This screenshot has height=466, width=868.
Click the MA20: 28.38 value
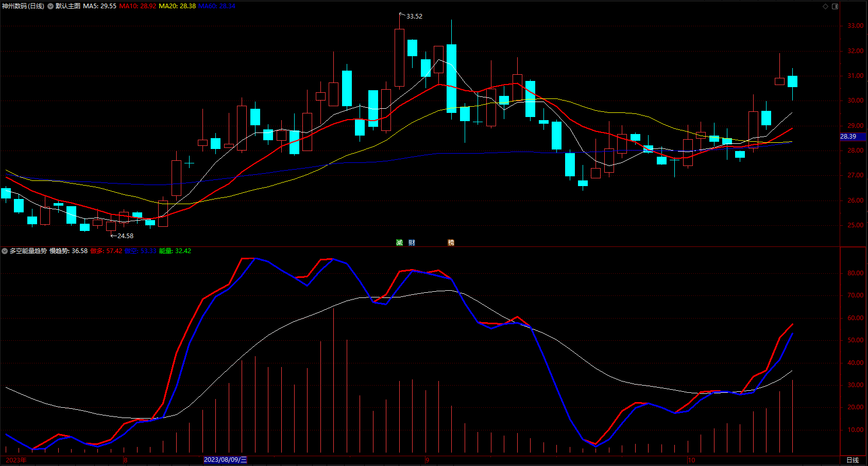pyautogui.click(x=177, y=6)
